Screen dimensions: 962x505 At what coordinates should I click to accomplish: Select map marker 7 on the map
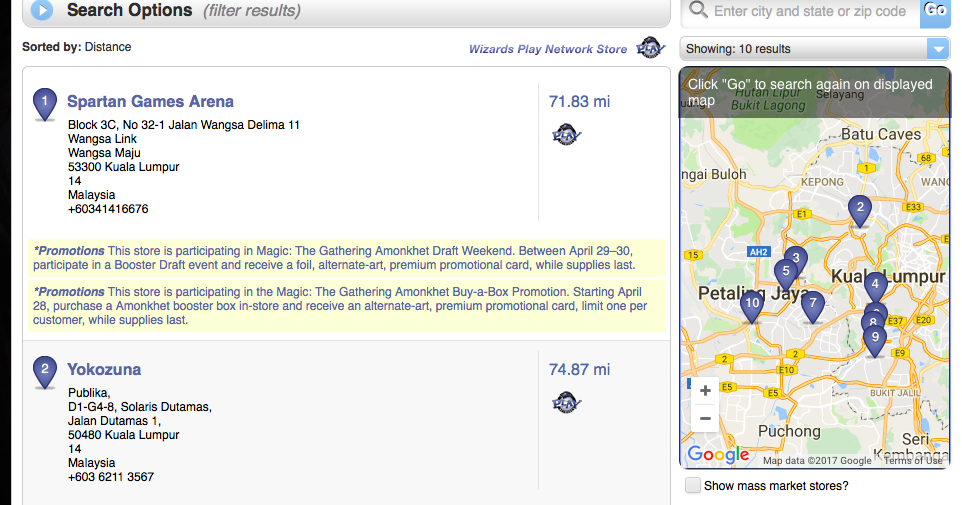click(x=813, y=307)
